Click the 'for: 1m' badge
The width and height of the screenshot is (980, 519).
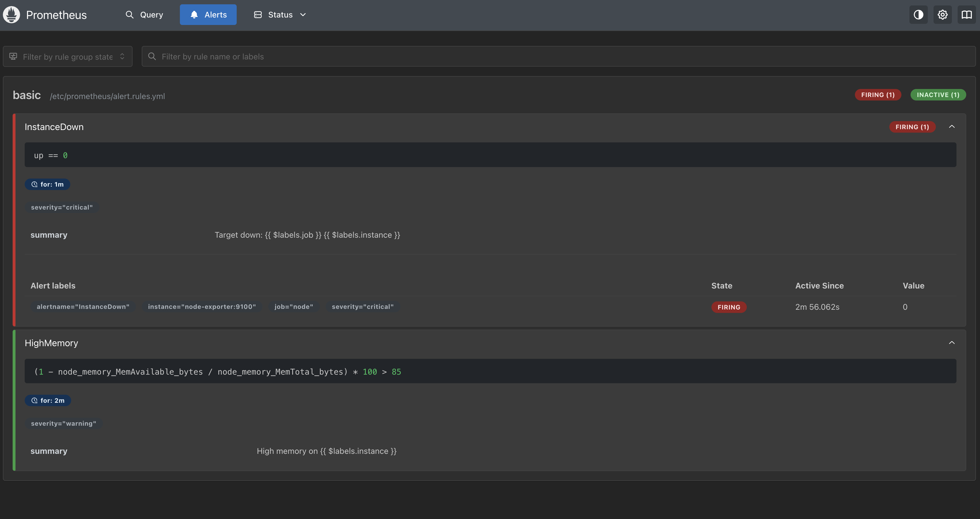point(48,184)
